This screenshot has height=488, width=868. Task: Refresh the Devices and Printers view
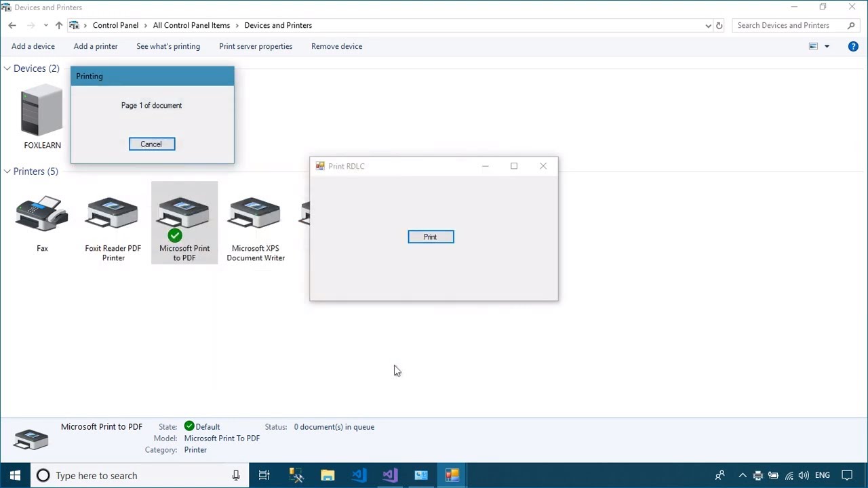[x=719, y=26]
